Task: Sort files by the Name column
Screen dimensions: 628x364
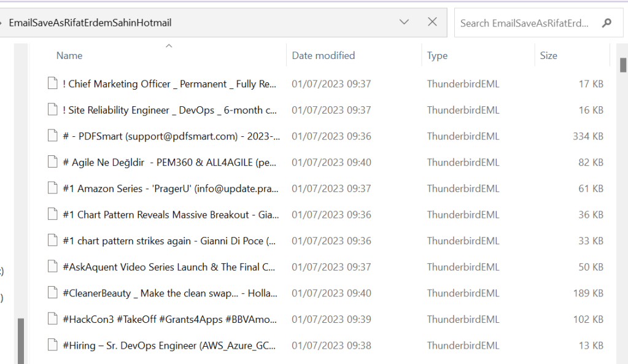Action: click(69, 56)
